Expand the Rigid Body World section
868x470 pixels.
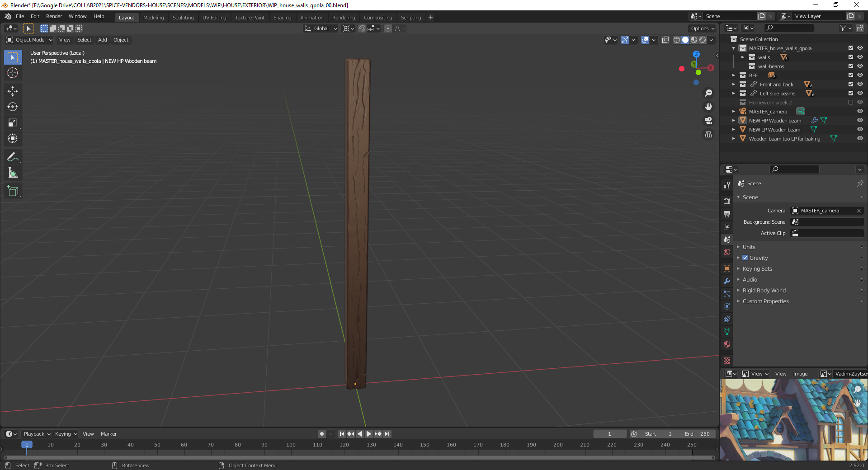[x=764, y=291]
